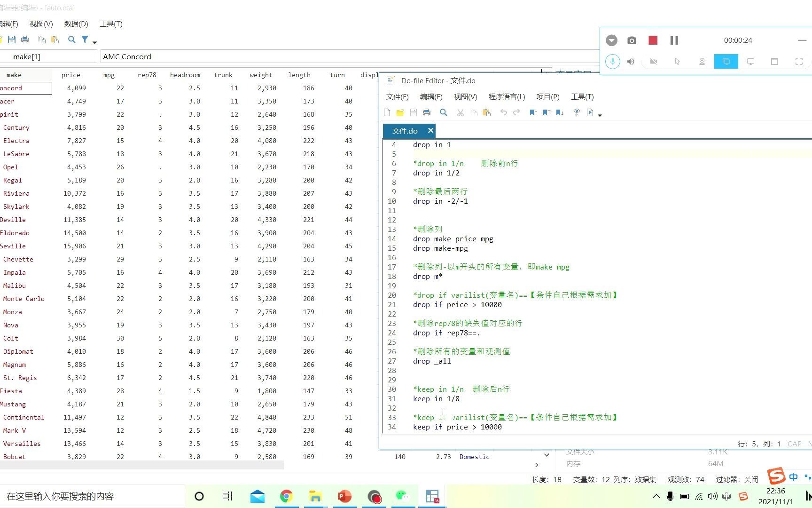Open the recorder round dropdown menu
Image resolution: width=812 pixels, height=508 pixels.
611,40
